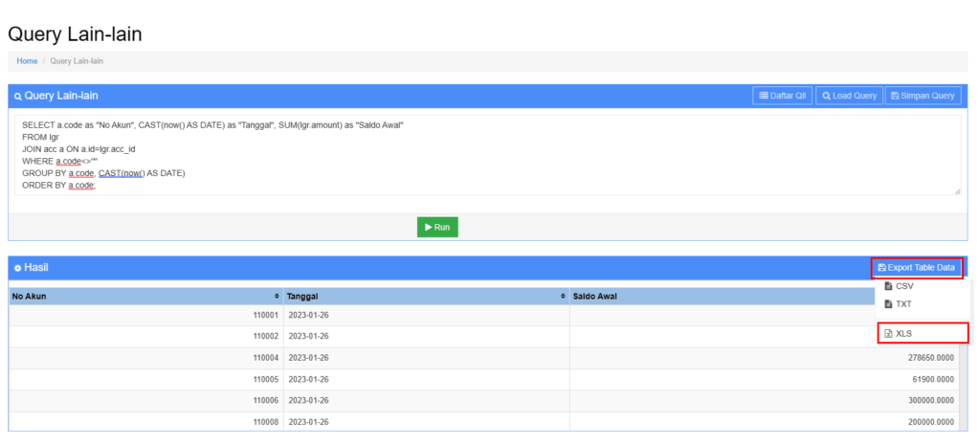Image resolution: width=980 pixels, height=444 pixels.
Task: Click the Home breadcrumb link
Action: (27, 61)
